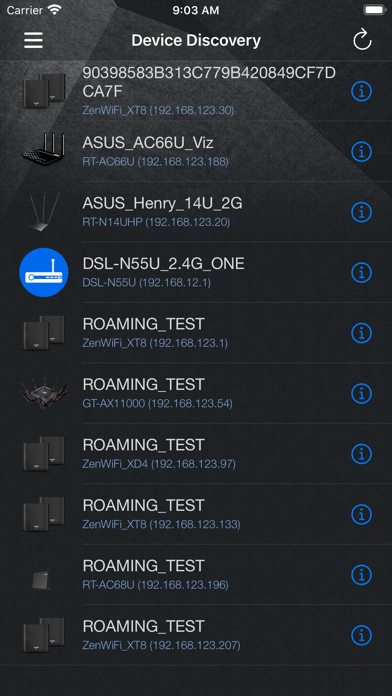Tap the blue DSL-N55U router icon
The image size is (392, 696).
44,273
